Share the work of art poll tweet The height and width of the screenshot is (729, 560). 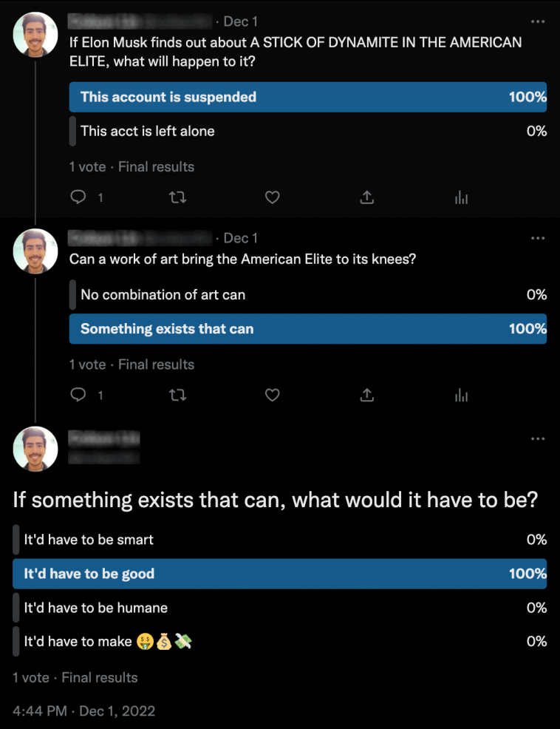click(367, 396)
